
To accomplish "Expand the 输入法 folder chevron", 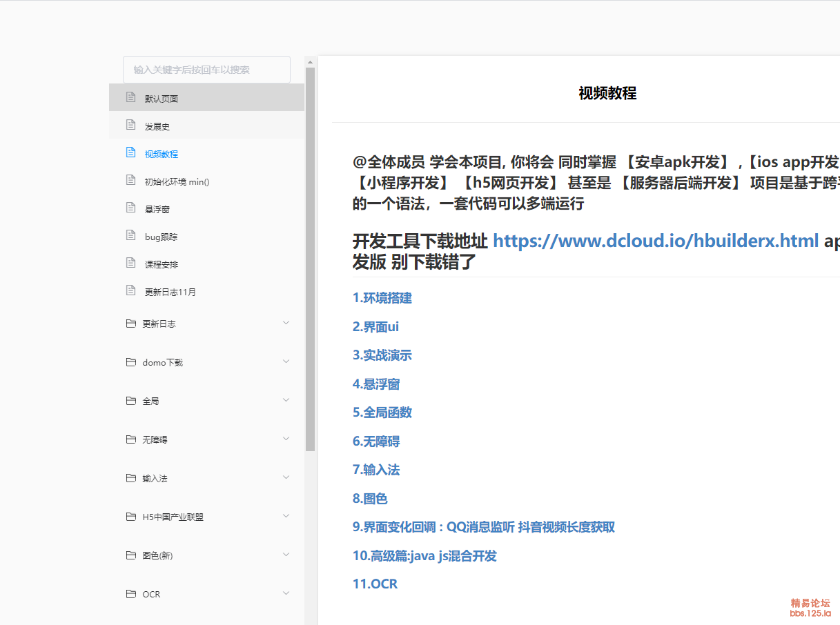I will pyautogui.click(x=286, y=477).
